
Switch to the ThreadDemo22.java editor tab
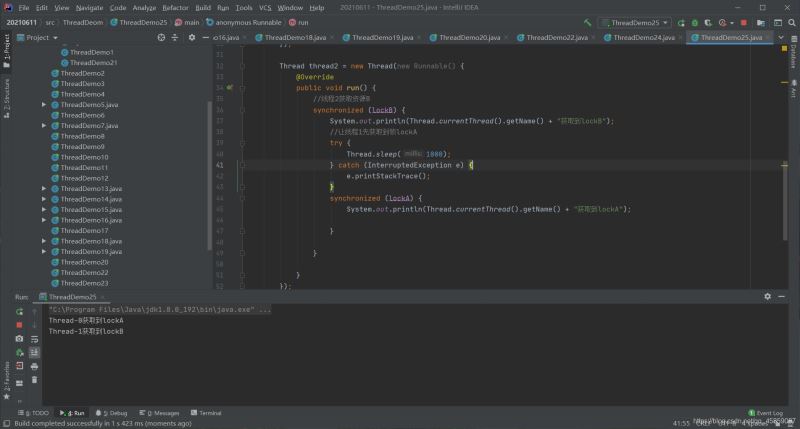pyautogui.click(x=556, y=37)
